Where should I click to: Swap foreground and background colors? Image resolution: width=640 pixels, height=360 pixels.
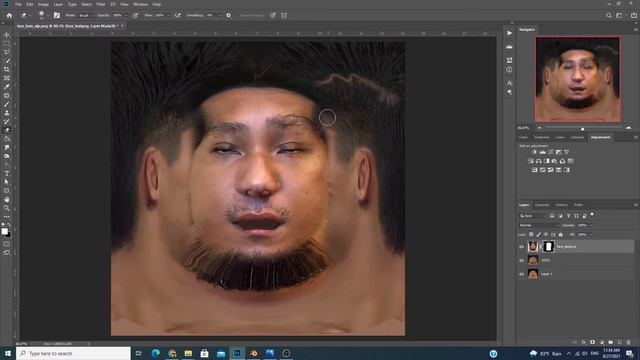(9, 225)
